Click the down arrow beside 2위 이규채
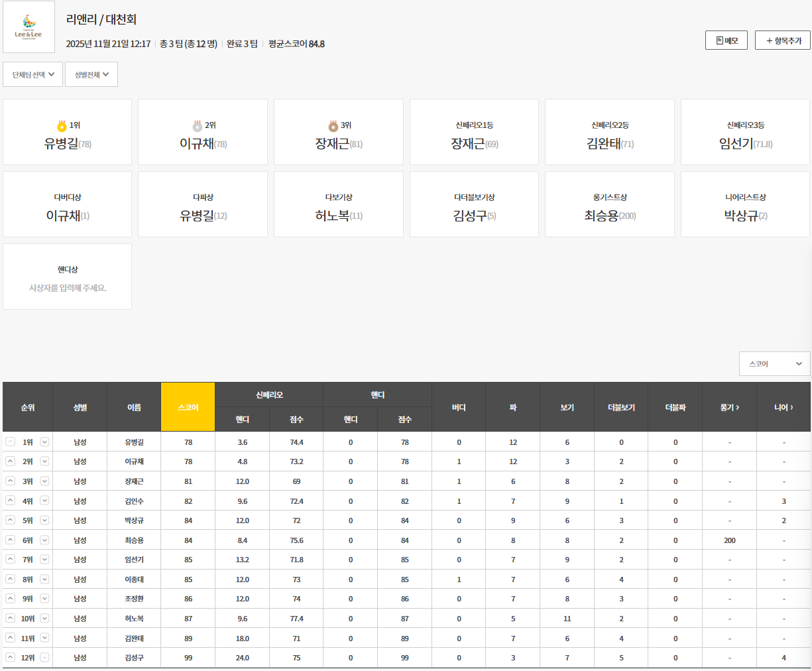 click(44, 461)
